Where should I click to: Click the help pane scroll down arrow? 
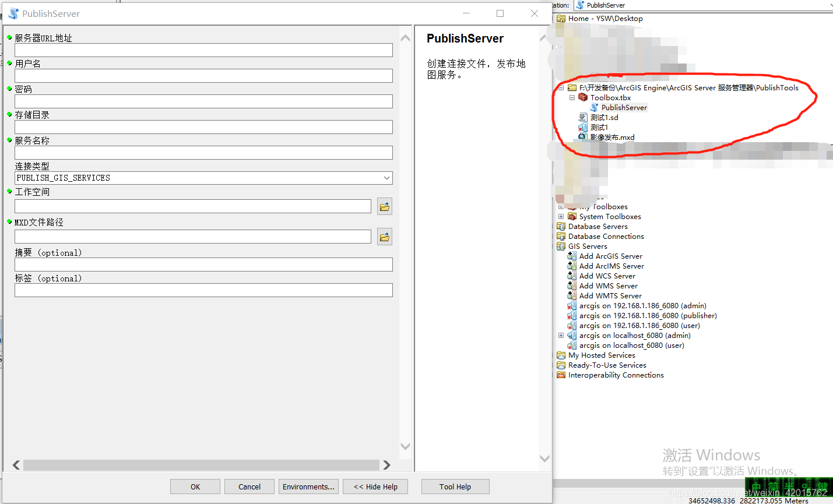[544, 459]
